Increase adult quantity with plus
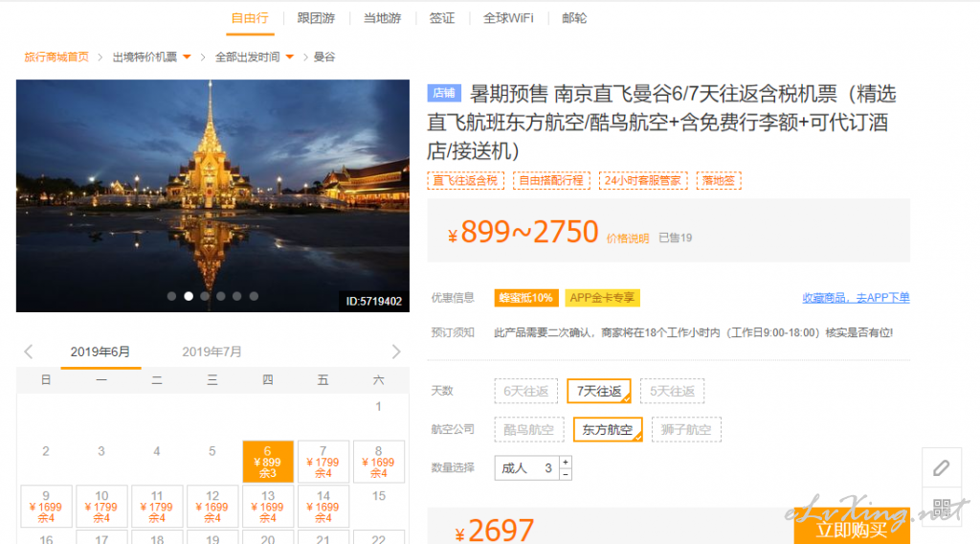Viewport: 980px width, 544px height. tap(566, 462)
